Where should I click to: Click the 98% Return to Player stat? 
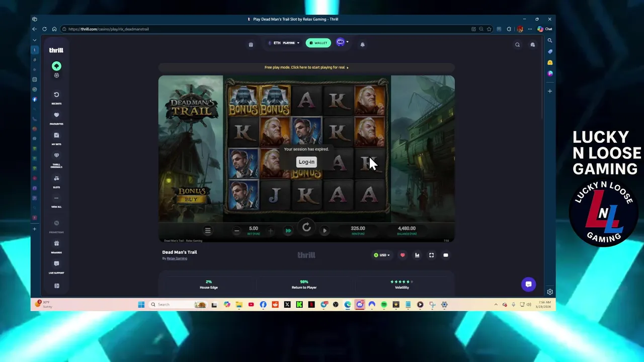coord(304,285)
